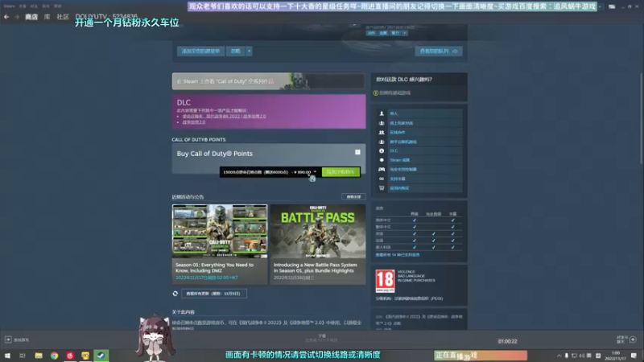644x362 pixels.
Task: Open the Steam menu in the title bar
Action: (9, 6)
